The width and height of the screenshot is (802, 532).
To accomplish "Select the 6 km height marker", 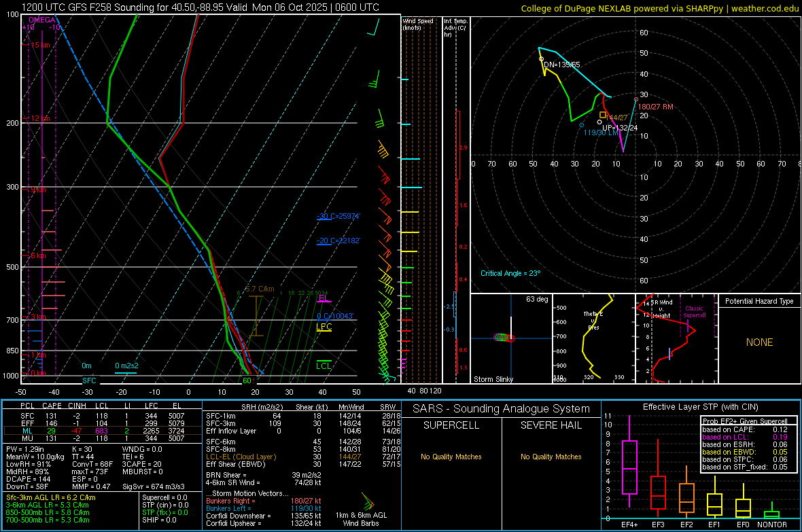I will [x=37, y=255].
